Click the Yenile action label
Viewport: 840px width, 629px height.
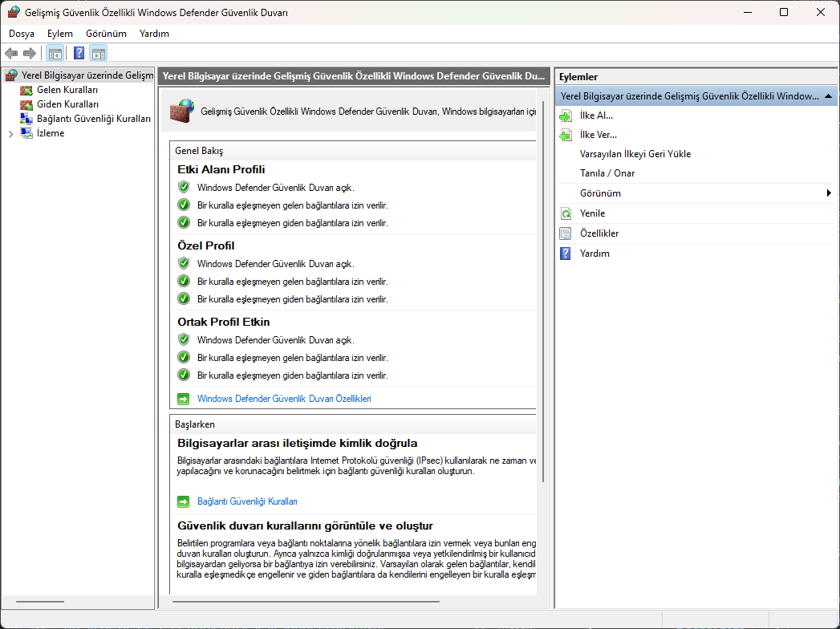point(593,213)
